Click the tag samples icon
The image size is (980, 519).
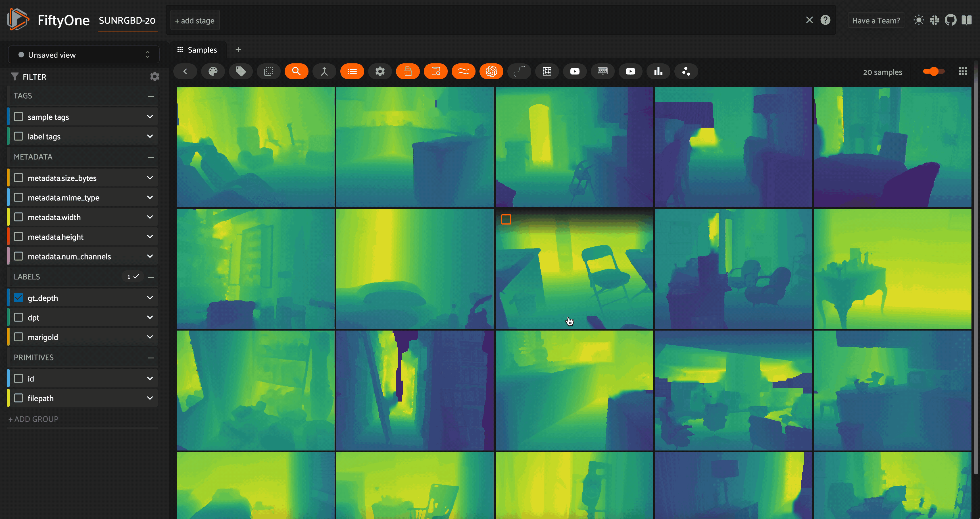pos(240,71)
